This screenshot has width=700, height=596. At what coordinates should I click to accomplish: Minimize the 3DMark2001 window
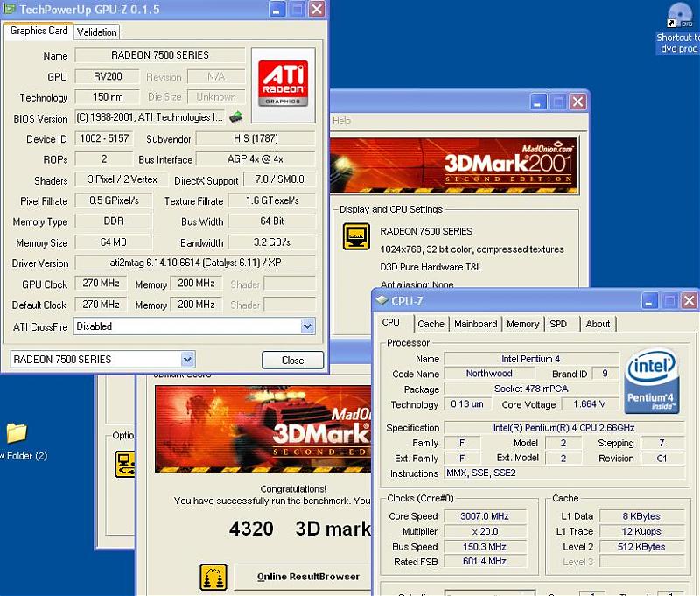pyautogui.click(x=538, y=102)
